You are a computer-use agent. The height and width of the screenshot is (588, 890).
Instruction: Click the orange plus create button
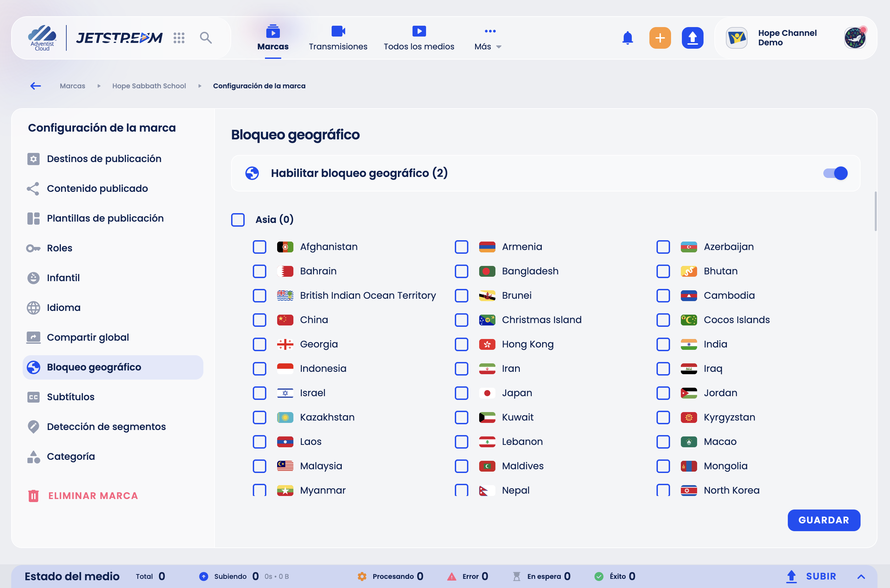pos(660,38)
